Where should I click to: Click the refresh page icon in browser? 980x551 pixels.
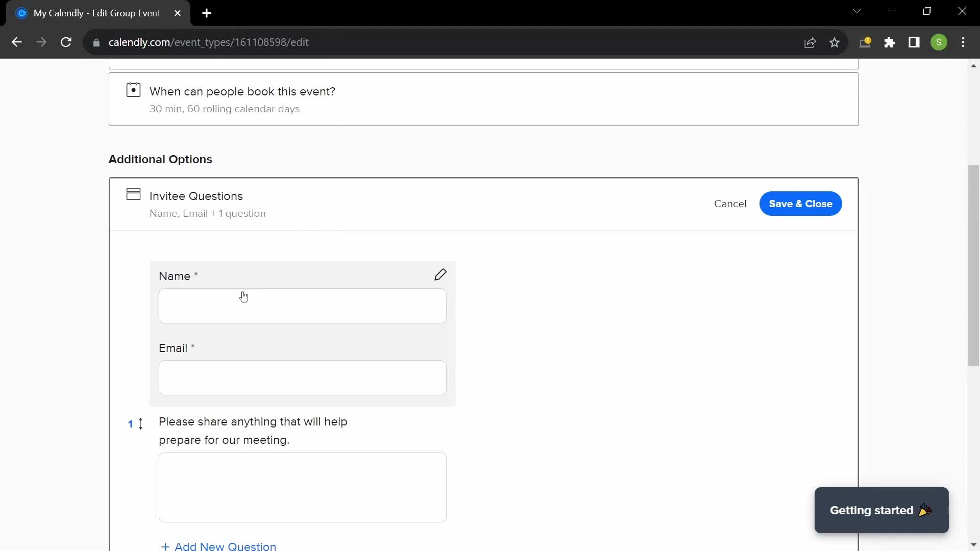tap(66, 42)
